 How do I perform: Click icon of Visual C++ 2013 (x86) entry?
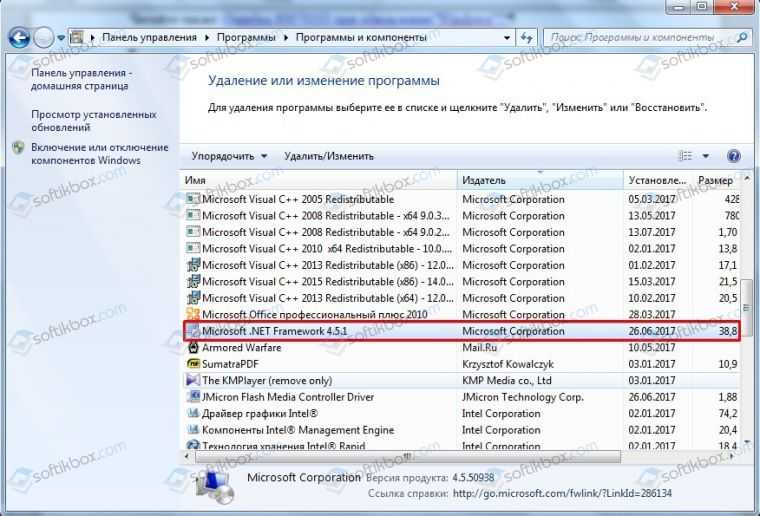coord(193,265)
